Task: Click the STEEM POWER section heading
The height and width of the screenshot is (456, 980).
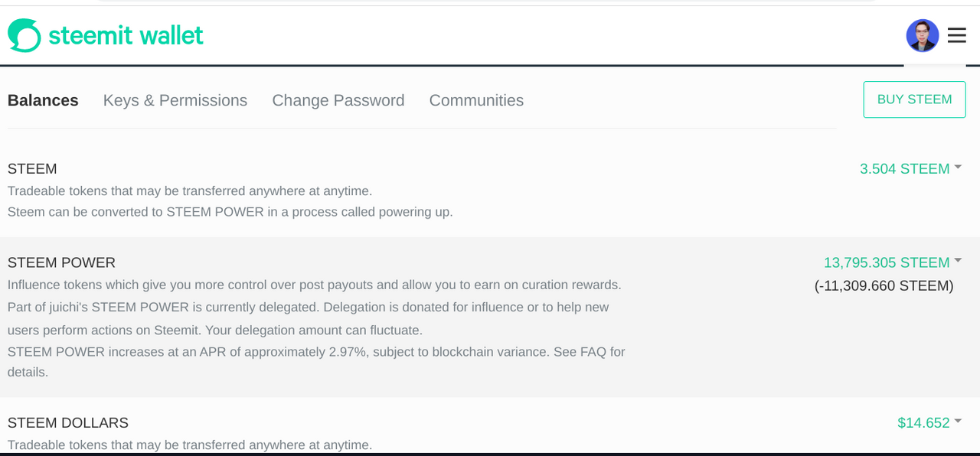Action: (61, 262)
